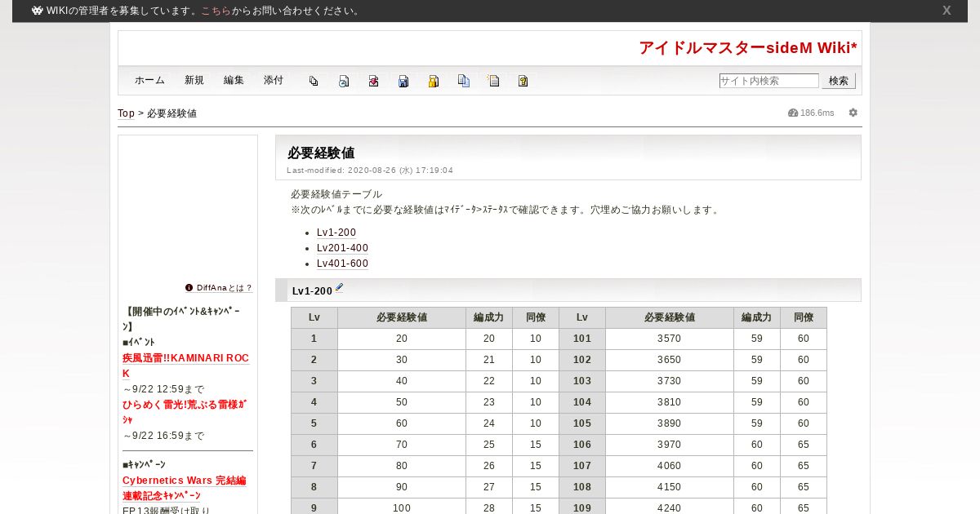The height and width of the screenshot is (514, 980).
Task: Click the info icon beside DiffAnaとは？
Action: pos(189,288)
